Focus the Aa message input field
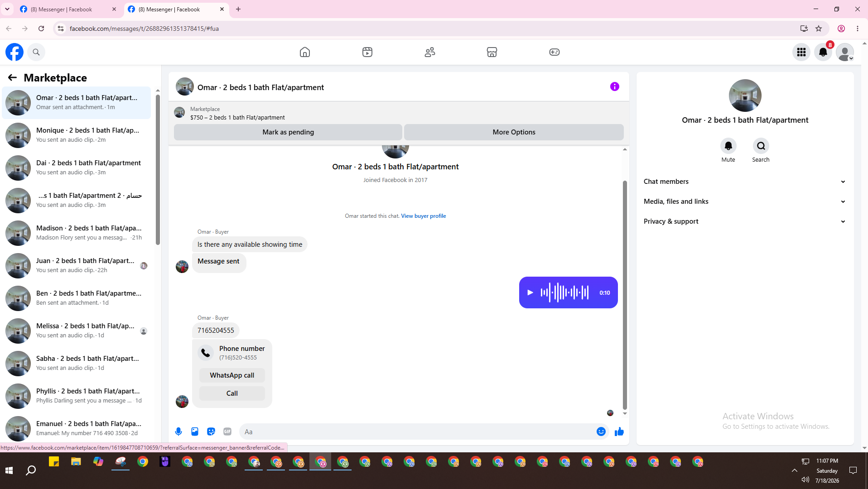Image resolution: width=868 pixels, height=489 pixels. point(417,432)
